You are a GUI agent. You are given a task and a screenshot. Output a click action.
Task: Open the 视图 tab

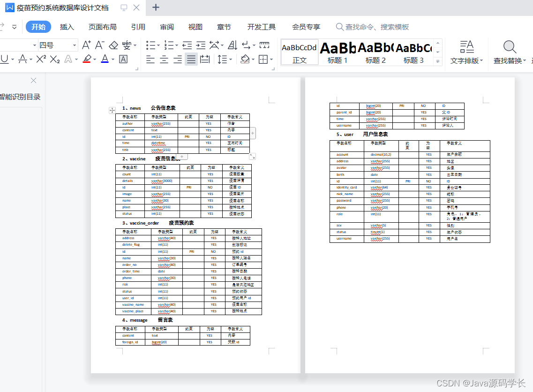(195, 27)
